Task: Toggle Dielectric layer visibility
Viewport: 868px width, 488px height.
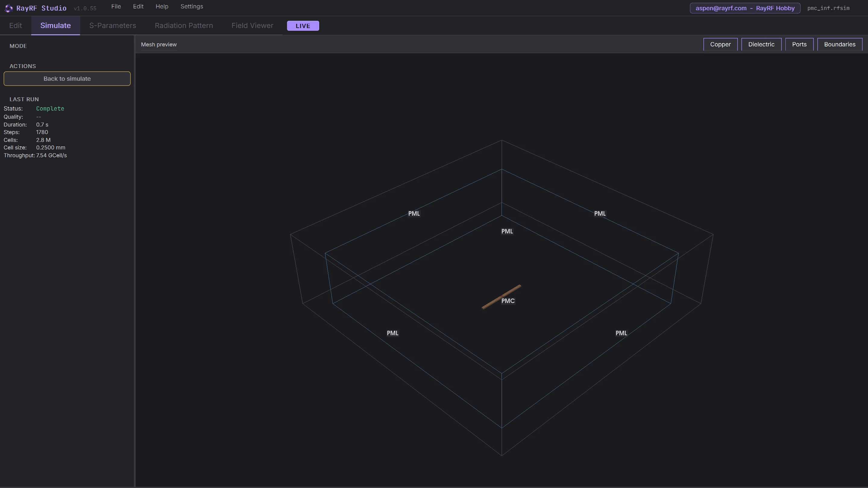Action: coord(761,45)
